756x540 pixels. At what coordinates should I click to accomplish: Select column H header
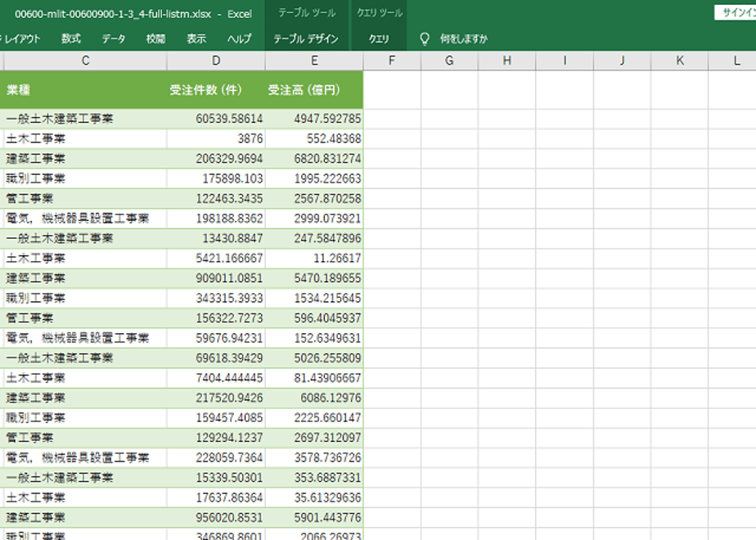(x=506, y=61)
